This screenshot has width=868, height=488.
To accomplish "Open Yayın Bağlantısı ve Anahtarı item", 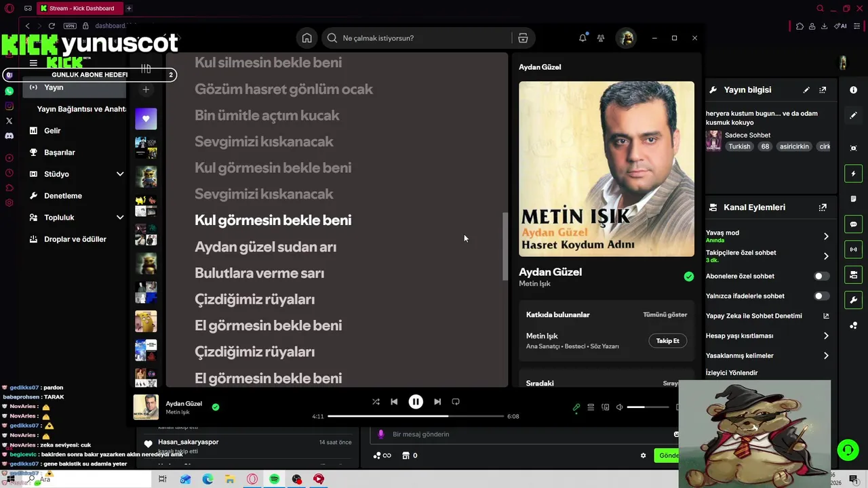I will click(81, 109).
